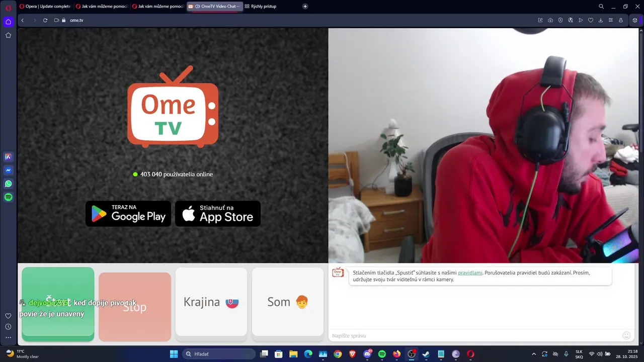Image resolution: width=644 pixels, height=362 pixels.
Task: Reload the ome.tv page
Action: click(45, 20)
